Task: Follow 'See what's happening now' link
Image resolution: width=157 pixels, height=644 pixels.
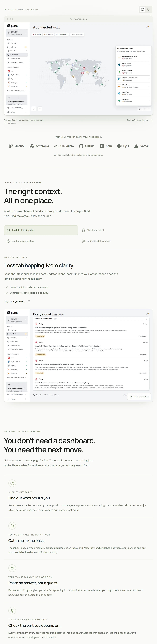Action: [x=140, y=120]
